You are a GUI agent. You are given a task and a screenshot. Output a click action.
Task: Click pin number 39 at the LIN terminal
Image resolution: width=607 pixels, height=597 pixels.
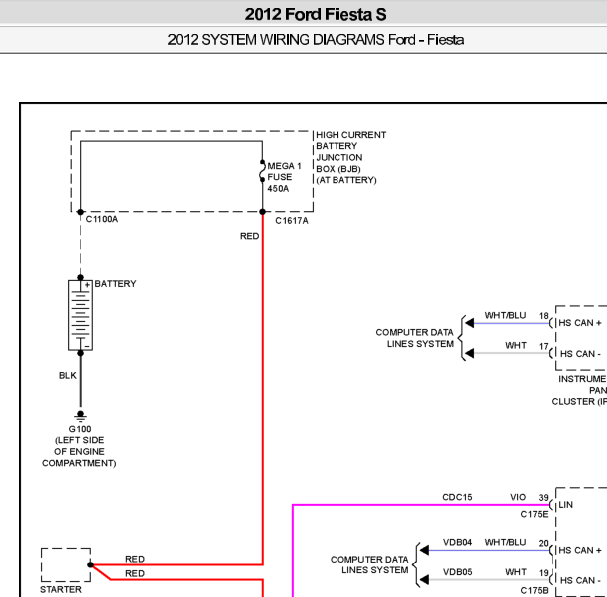tap(544, 498)
